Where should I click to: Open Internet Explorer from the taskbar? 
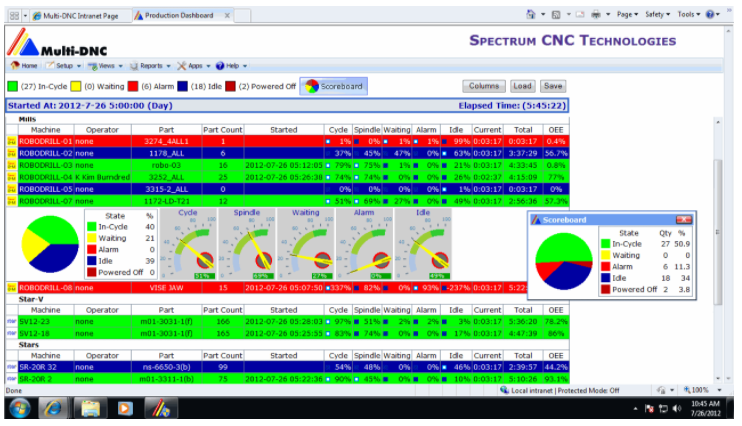pyautogui.click(x=53, y=408)
